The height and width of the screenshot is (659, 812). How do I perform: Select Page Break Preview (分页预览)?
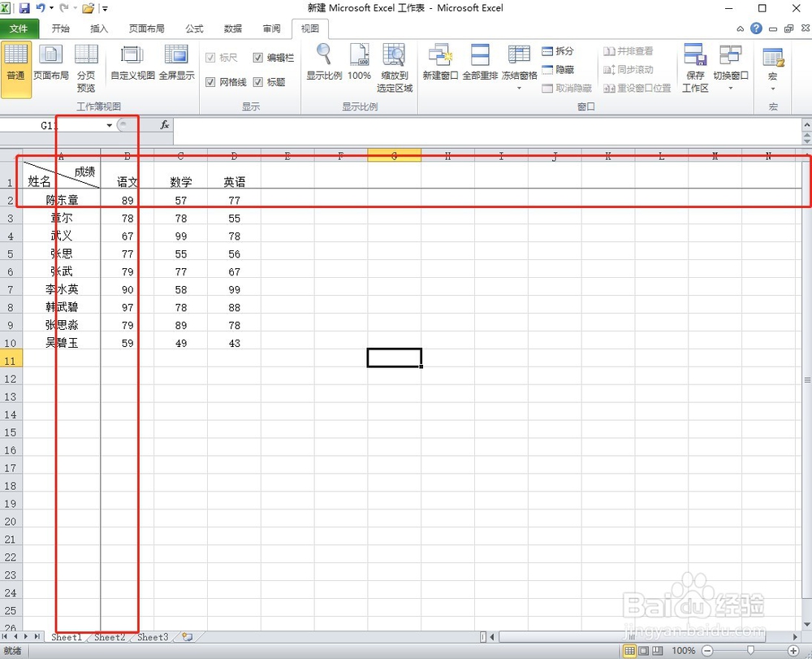(x=86, y=69)
